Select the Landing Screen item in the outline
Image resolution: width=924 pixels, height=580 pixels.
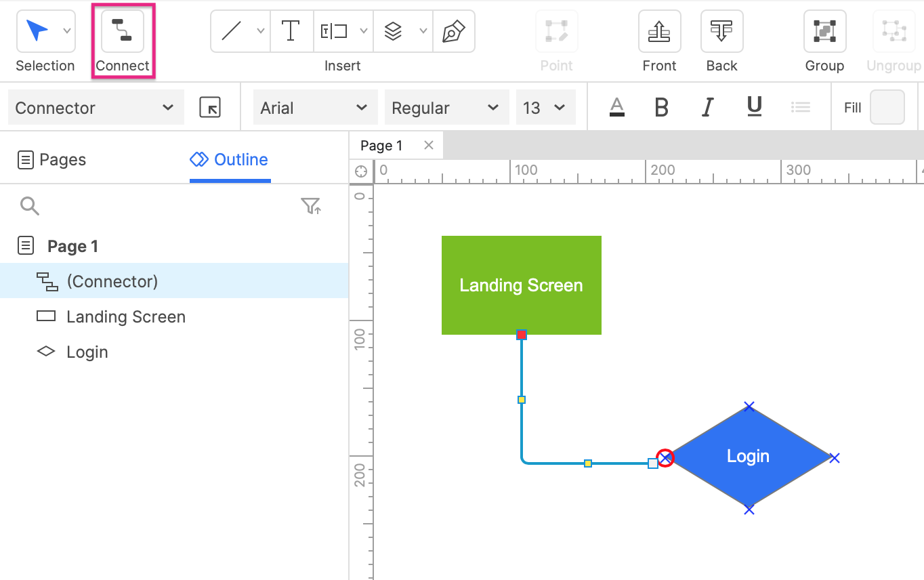coord(126,316)
